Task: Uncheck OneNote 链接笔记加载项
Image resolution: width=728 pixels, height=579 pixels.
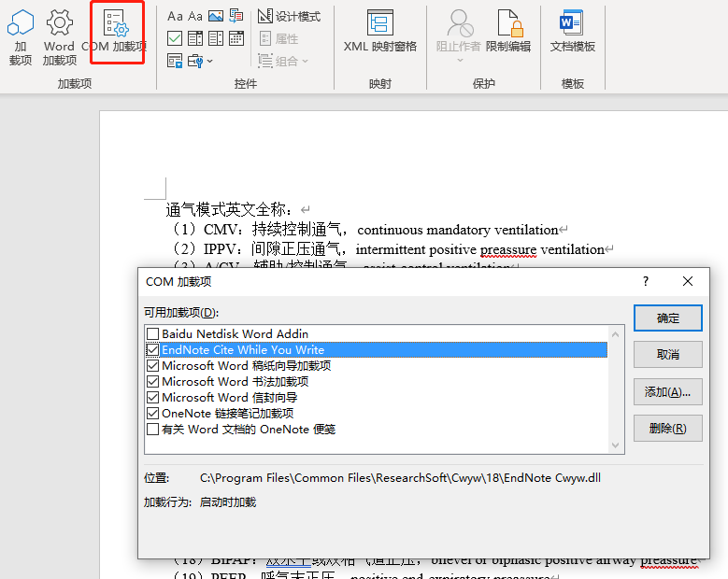Action: (x=152, y=413)
